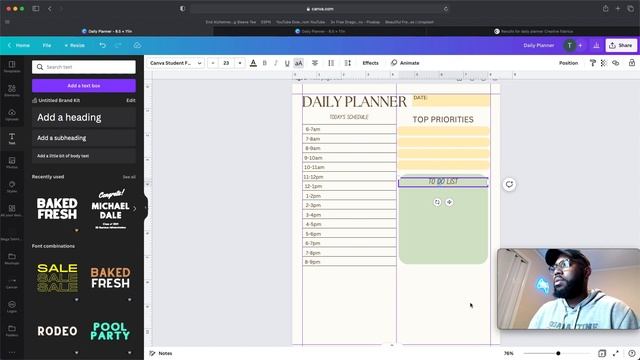This screenshot has height=360, width=640.
Task: Adjust the zoom slider at 76%
Action: [558, 353]
